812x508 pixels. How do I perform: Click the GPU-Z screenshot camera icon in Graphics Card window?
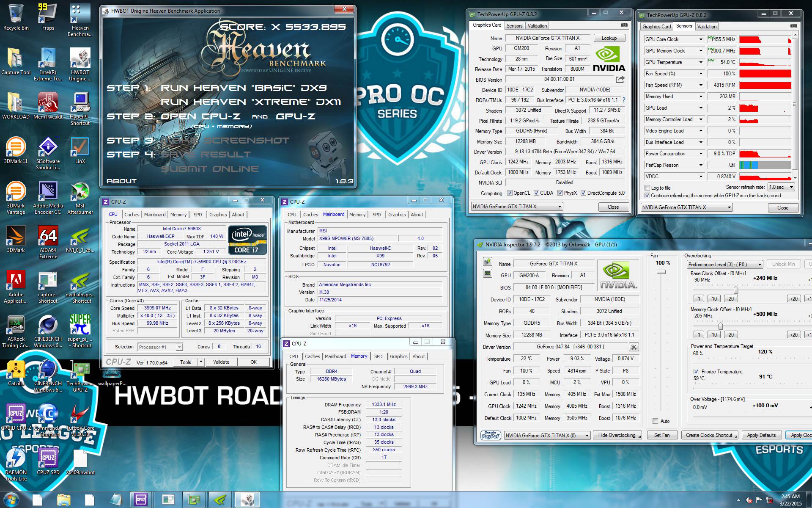[624, 25]
